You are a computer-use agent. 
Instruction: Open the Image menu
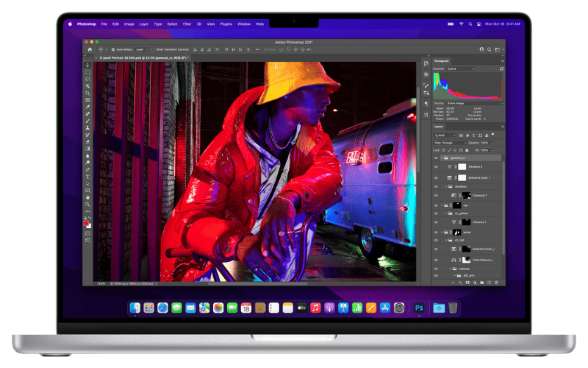point(129,24)
